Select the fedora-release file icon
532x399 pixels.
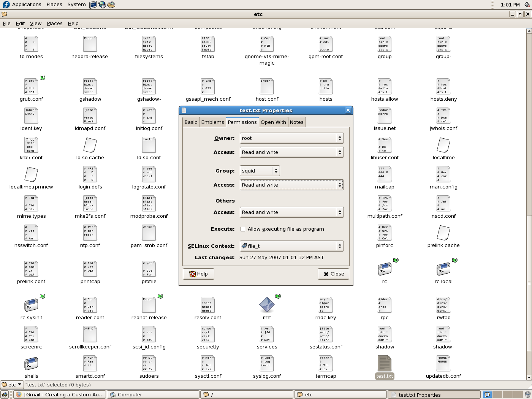point(90,44)
